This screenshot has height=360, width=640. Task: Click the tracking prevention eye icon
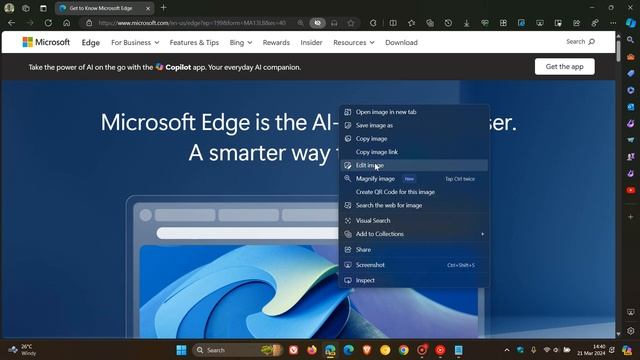(x=318, y=23)
